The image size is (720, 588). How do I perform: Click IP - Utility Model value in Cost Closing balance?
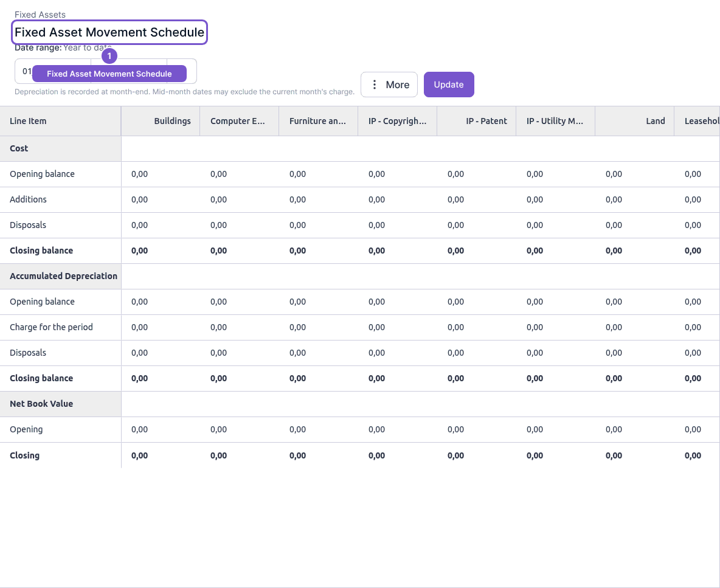(x=535, y=251)
